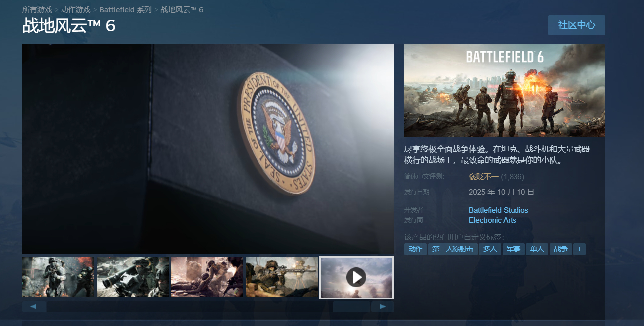Select the 战争 tag
This screenshot has height=326, width=644.
(x=561, y=249)
